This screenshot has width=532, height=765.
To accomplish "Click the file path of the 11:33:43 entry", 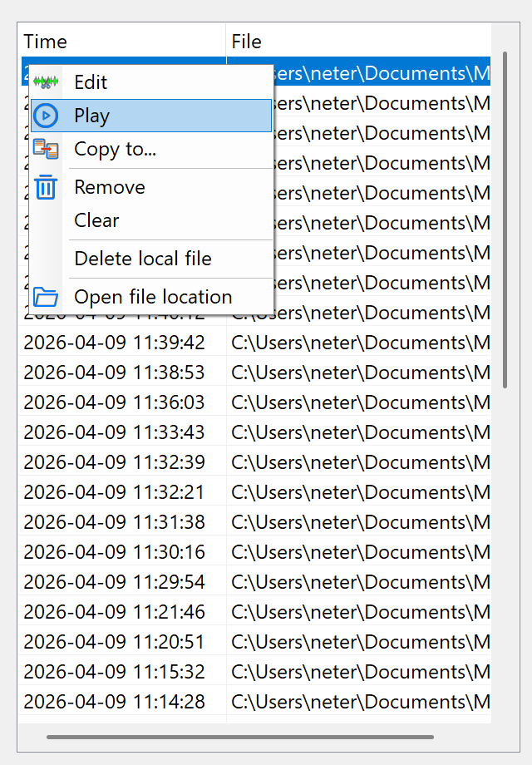I will pyautogui.click(x=357, y=432).
